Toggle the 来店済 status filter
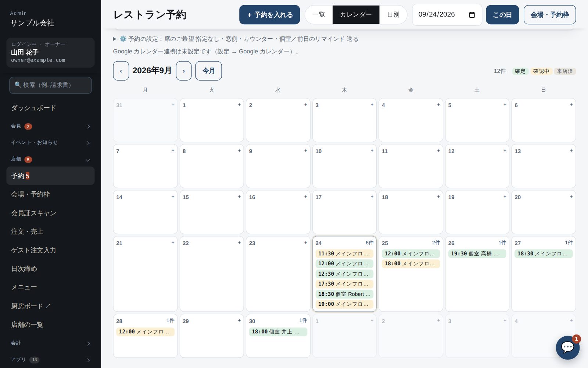 tap(565, 71)
